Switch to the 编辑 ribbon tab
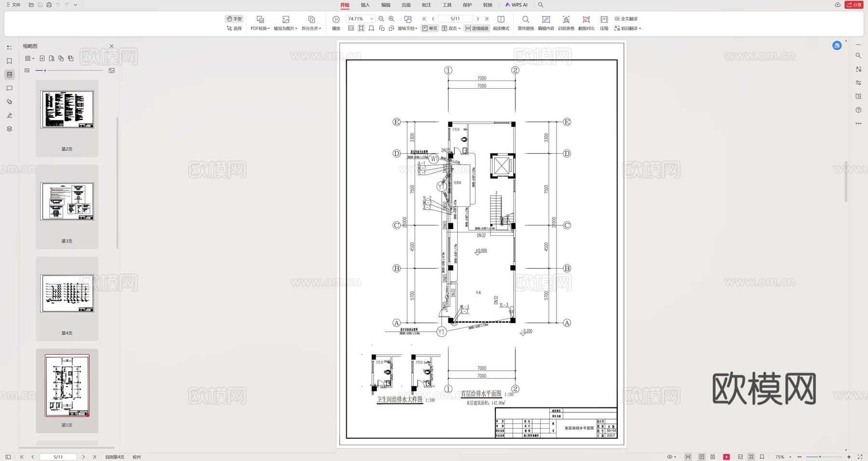Viewport: 868px width, 461px height. point(386,5)
